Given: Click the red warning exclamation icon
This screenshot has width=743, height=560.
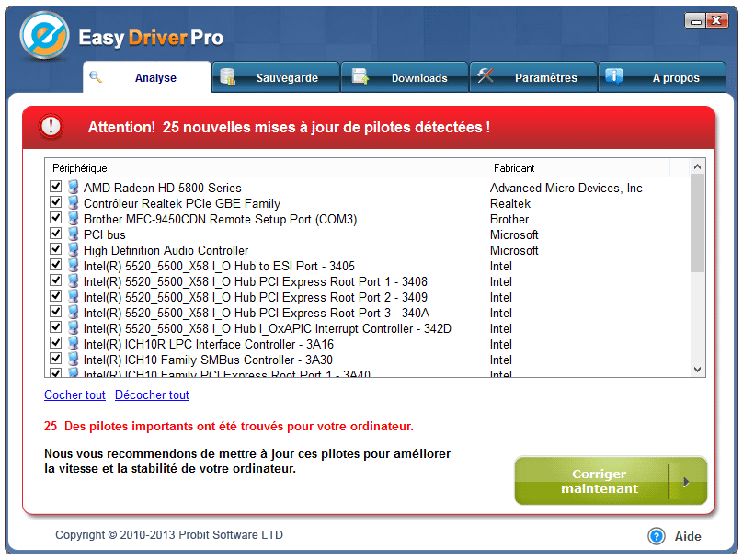Looking at the screenshot, I should [51, 127].
